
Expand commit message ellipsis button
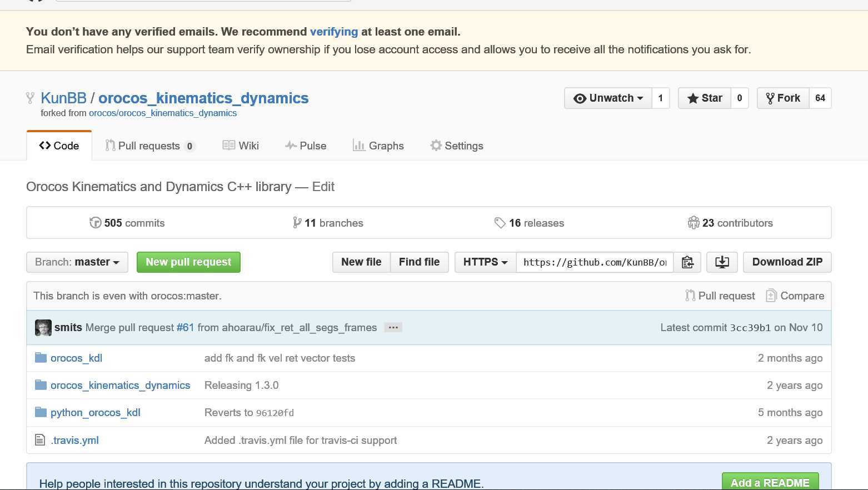tap(393, 328)
